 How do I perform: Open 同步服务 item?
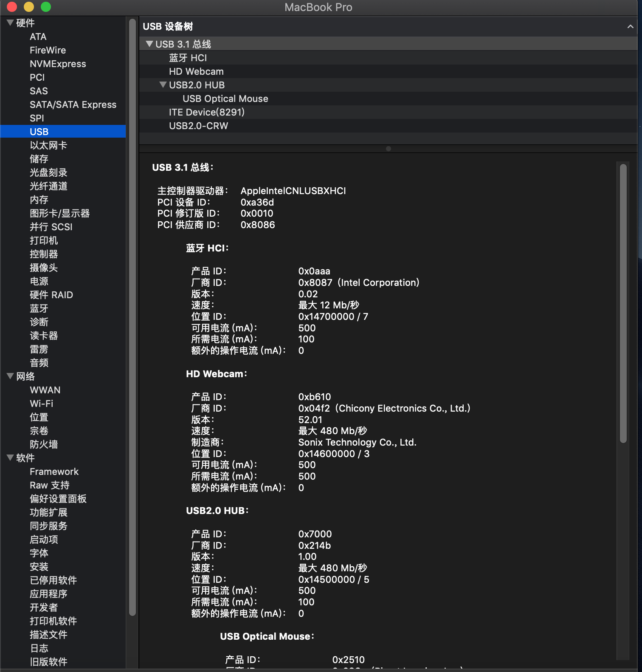[48, 526]
